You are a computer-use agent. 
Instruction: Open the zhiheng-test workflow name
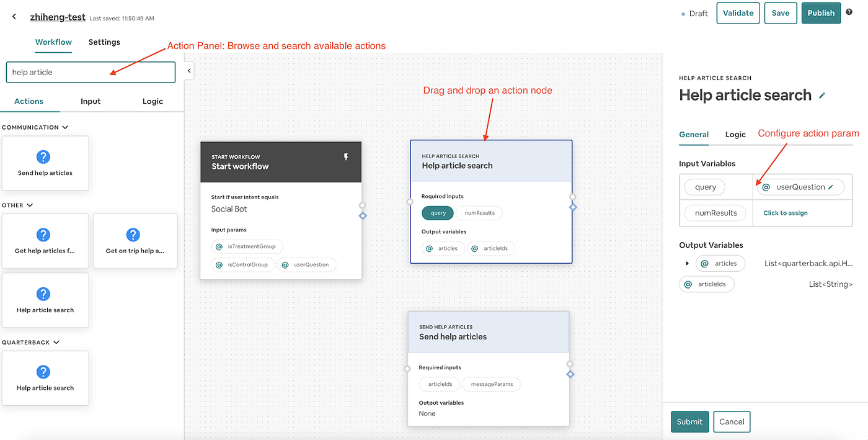point(58,17)
